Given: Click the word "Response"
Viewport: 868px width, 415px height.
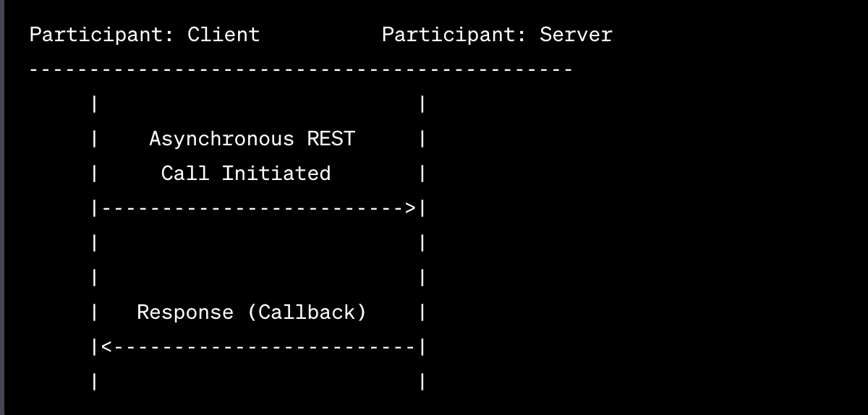Looking at the screenshot, I should tap(185, 312).
